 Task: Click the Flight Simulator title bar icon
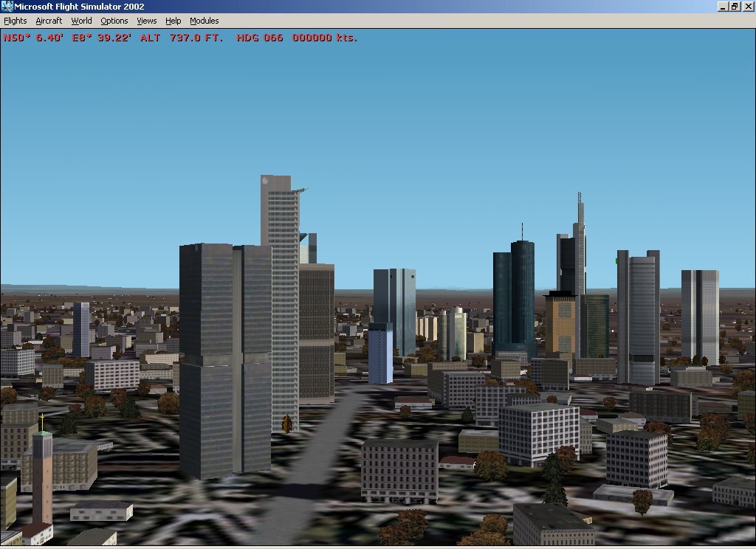(7, 7)
